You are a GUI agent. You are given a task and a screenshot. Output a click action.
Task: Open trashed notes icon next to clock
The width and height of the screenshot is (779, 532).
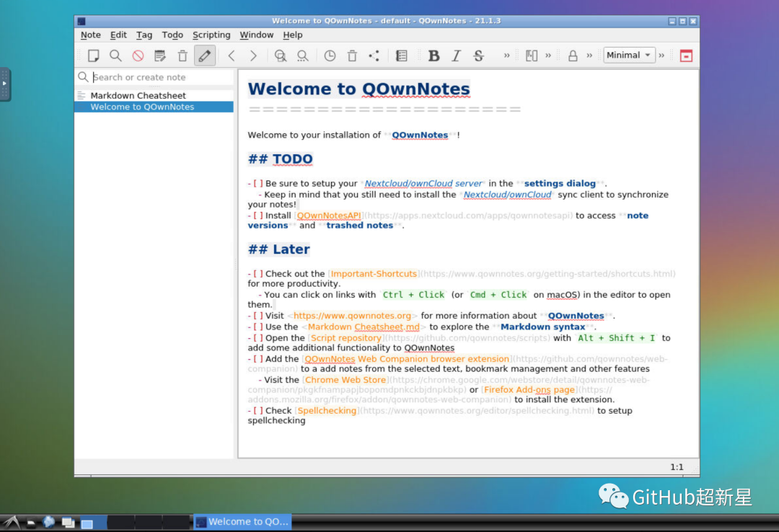tap(352, 56)
